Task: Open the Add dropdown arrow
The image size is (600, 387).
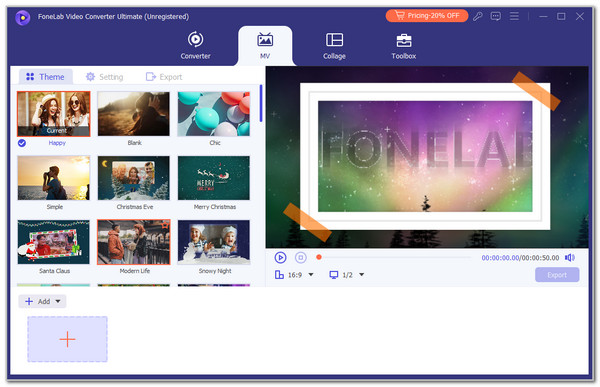Action: pyautogui.click(x=58, y=301)
